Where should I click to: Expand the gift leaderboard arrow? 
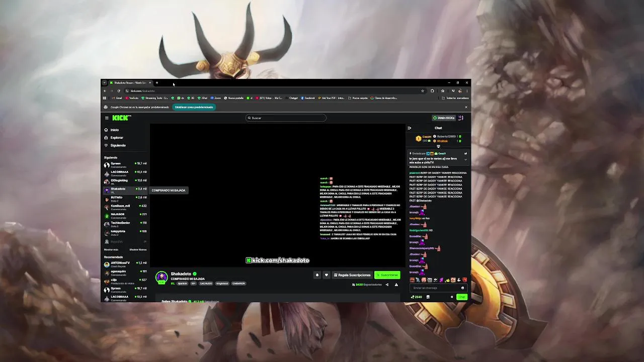pyautogui.click(x=438, y=146)
